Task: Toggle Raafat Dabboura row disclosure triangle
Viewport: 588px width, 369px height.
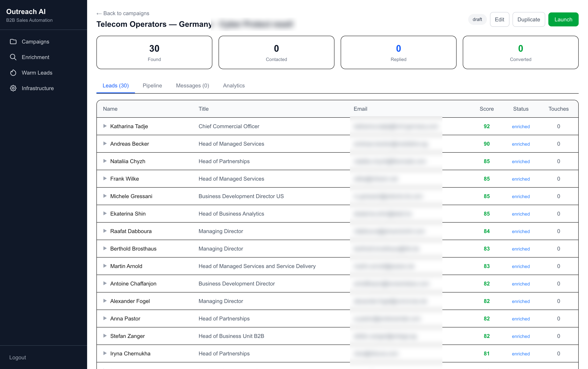Action: click(105, 231)
